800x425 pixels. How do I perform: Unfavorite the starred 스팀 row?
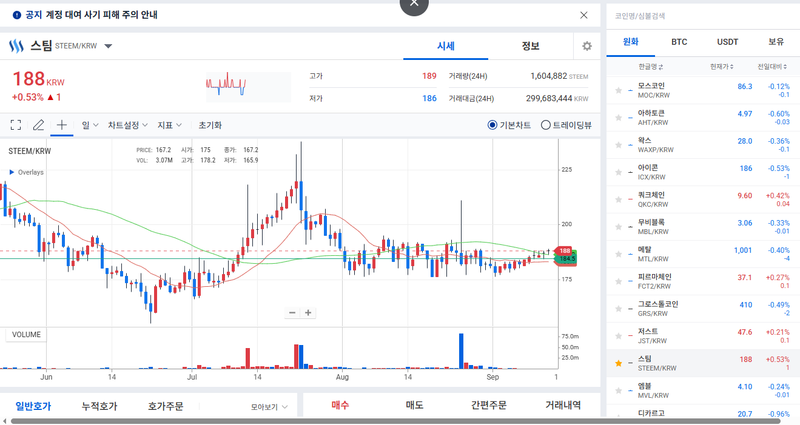[x=618, y=363]
